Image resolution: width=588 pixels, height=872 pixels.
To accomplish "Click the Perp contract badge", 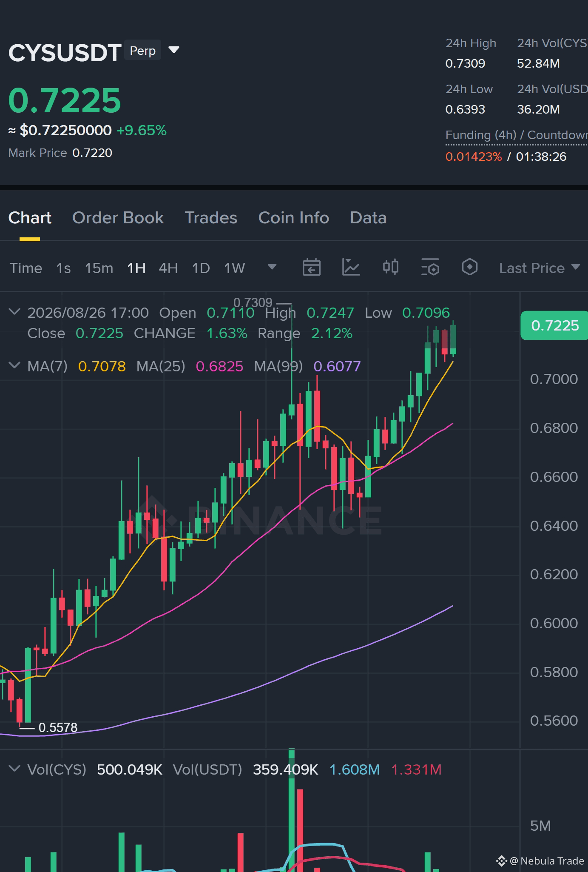I will 142,51.
